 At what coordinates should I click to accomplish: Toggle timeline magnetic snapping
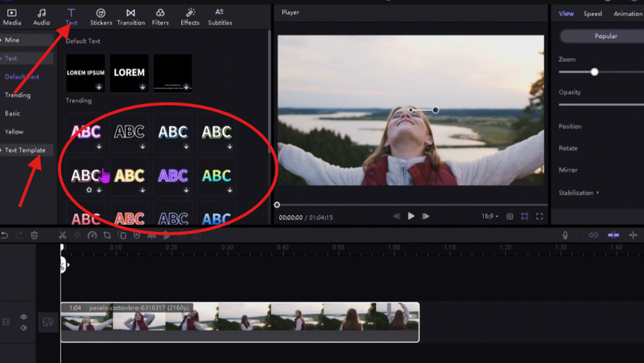click(x=613, y=235)
